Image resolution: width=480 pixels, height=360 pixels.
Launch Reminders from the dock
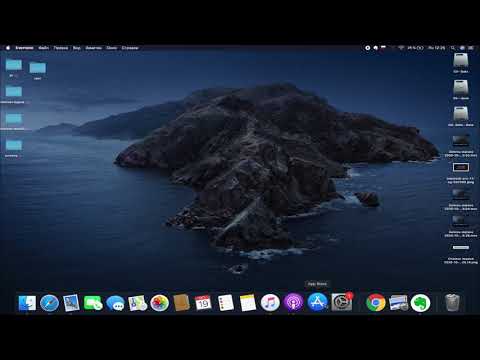pyautogui.click(x=226, y=303)
